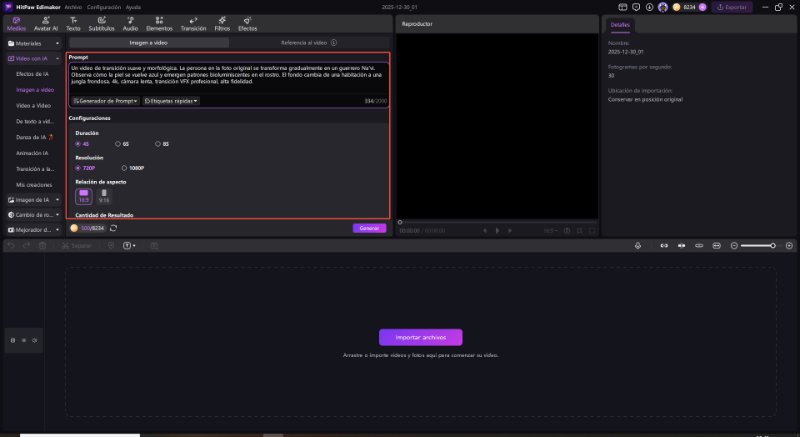Click the Generar button
800x437 pixels.
pos(369,228)
